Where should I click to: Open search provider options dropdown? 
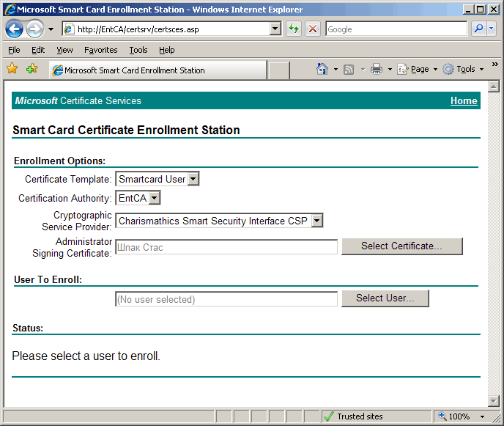492,29
